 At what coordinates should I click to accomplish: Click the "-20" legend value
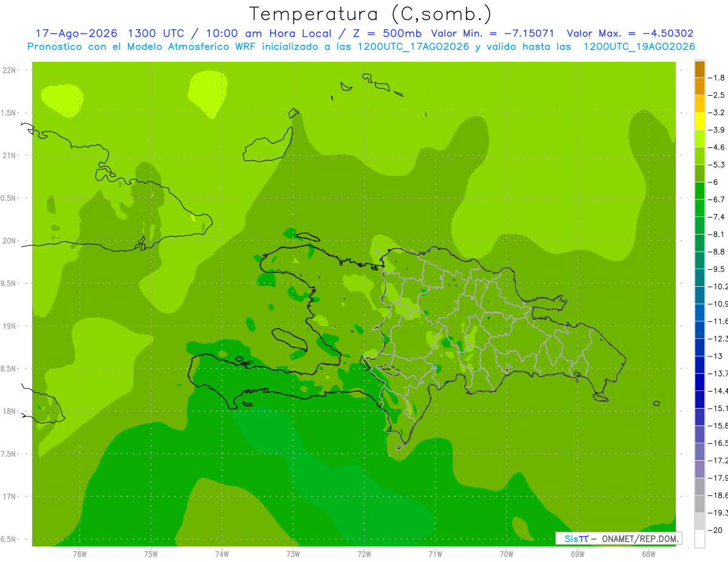[x=716, y=530]
